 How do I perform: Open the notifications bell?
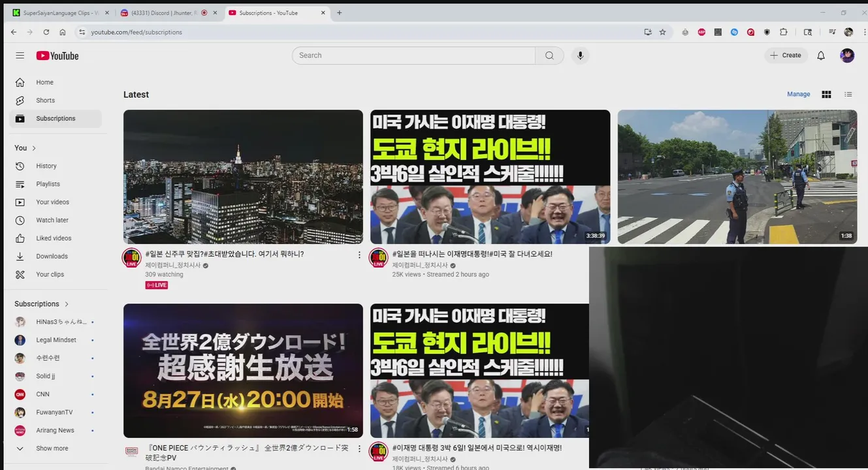821,55
